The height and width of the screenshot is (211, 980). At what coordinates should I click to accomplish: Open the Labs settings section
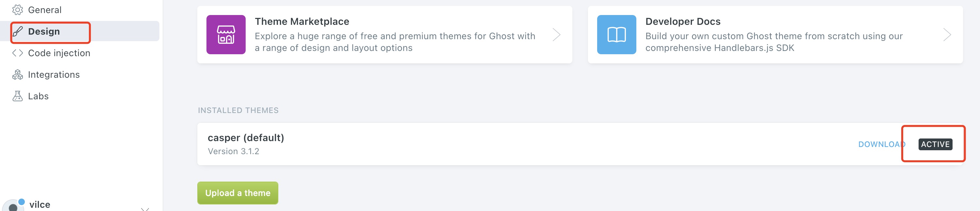(x=38, y=96)
